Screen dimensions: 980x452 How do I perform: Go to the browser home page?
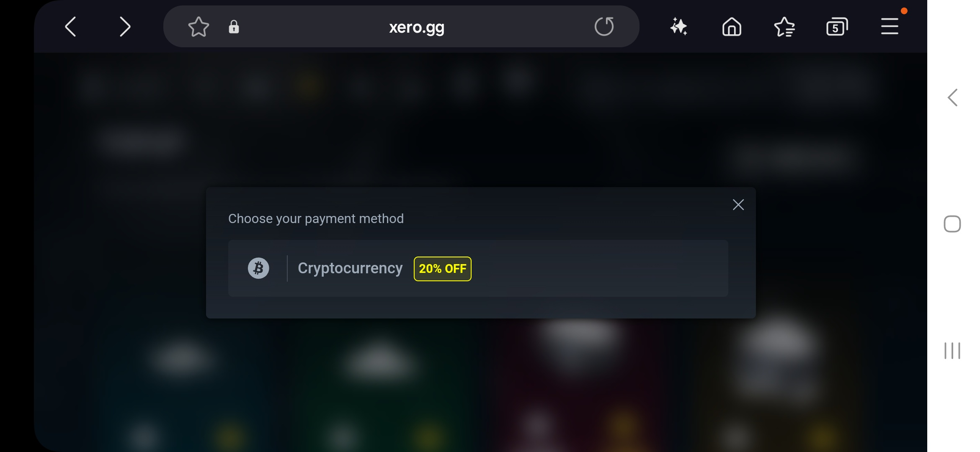point(732,27)
